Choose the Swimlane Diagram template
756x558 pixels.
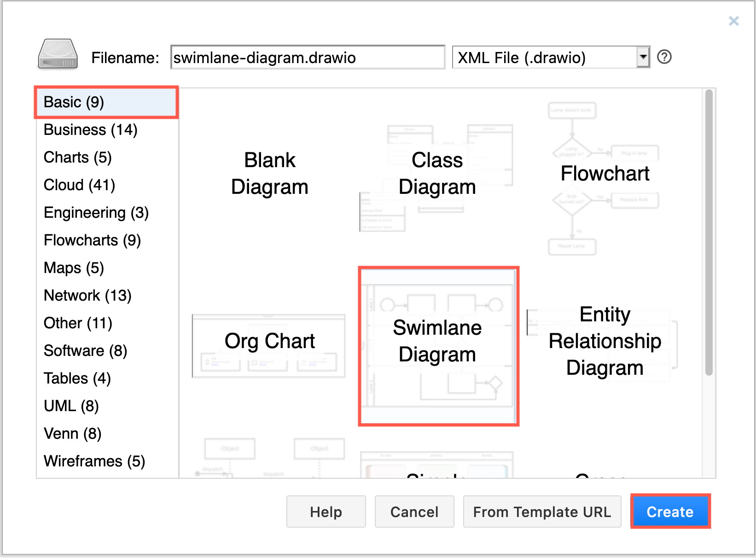tap(437, 342)
